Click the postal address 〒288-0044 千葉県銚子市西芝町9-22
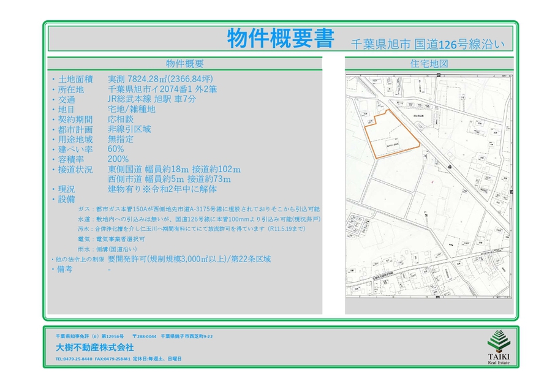Screen dimensions: 555x392 (173, 336)
